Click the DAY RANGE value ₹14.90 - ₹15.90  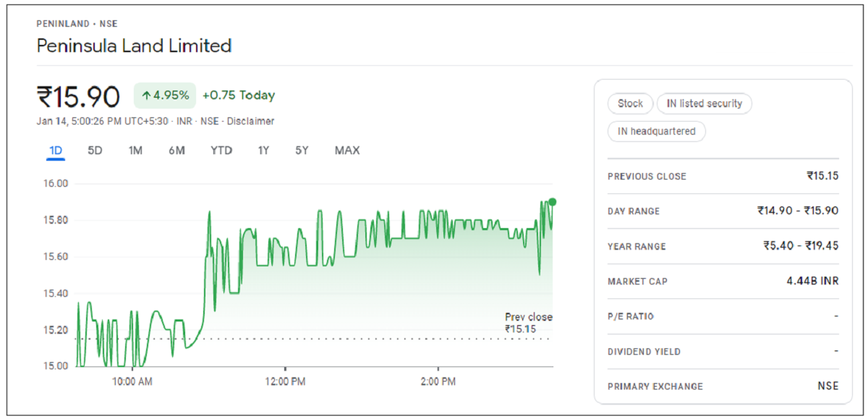pyautogui.click(x=798, y=211)
